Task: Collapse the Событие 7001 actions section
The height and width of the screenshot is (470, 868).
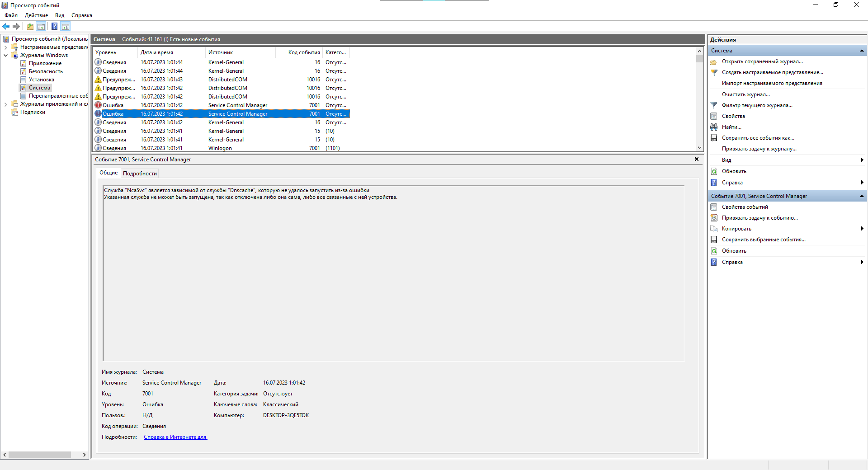Action: pyautogui.click(x=862, y=196)
